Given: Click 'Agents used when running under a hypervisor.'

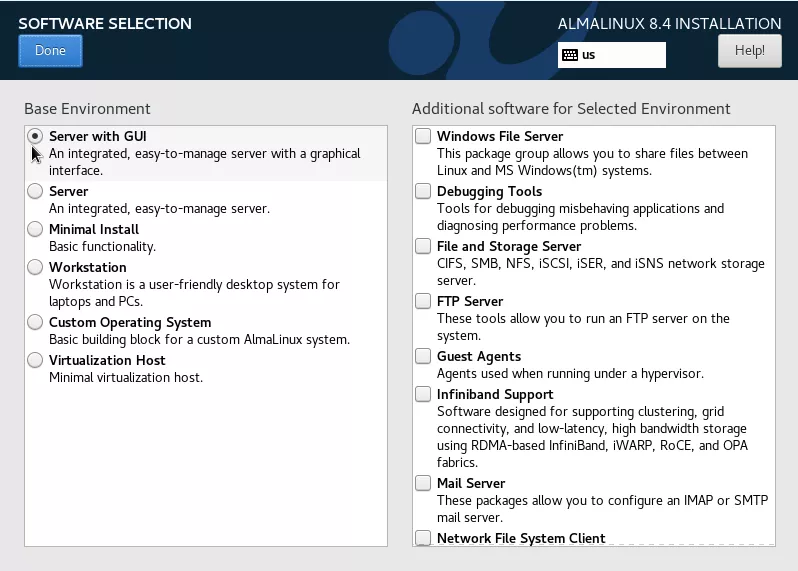Looking at the screenshot, I should click(570, 374).
